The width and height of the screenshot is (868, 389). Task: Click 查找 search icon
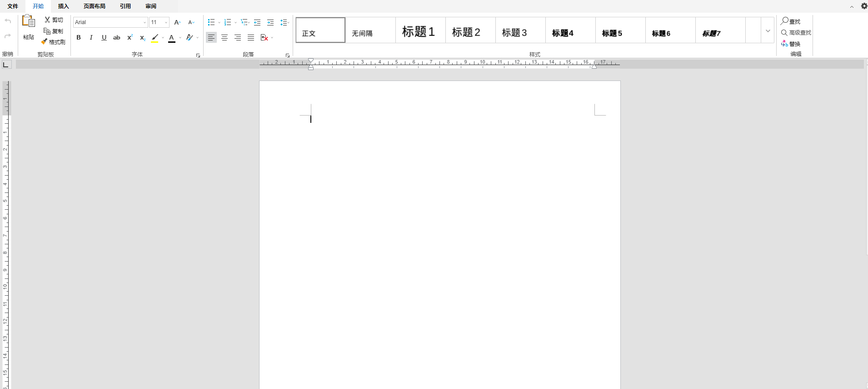(791, 21)
